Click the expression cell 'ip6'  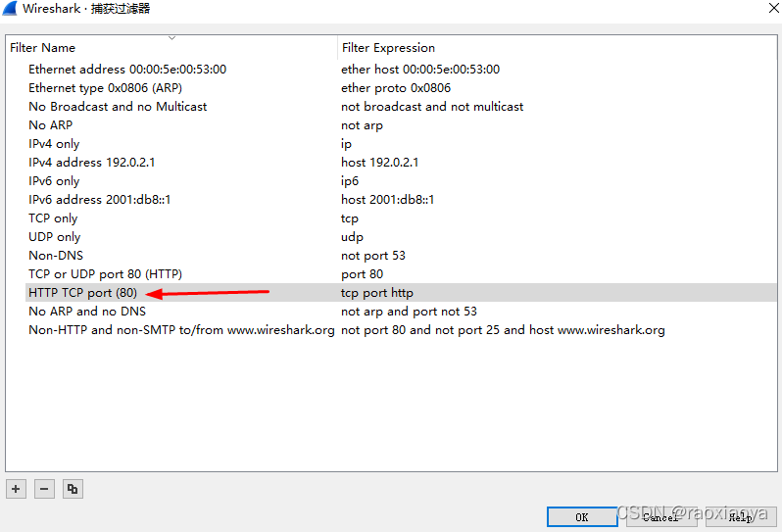pos(350,181)
